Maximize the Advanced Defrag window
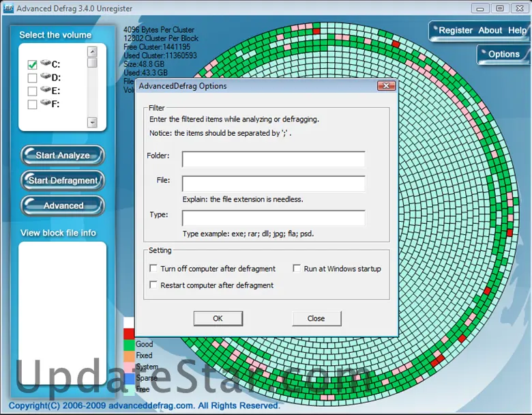This screenshot has height=415, width=532. tap(500, 8)
